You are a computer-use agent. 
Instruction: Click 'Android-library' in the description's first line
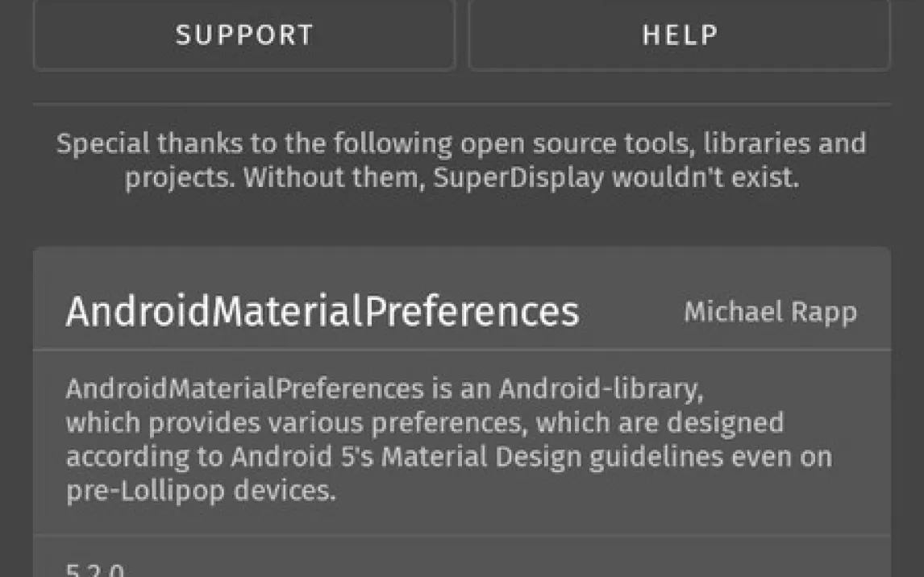coord(601,388)
